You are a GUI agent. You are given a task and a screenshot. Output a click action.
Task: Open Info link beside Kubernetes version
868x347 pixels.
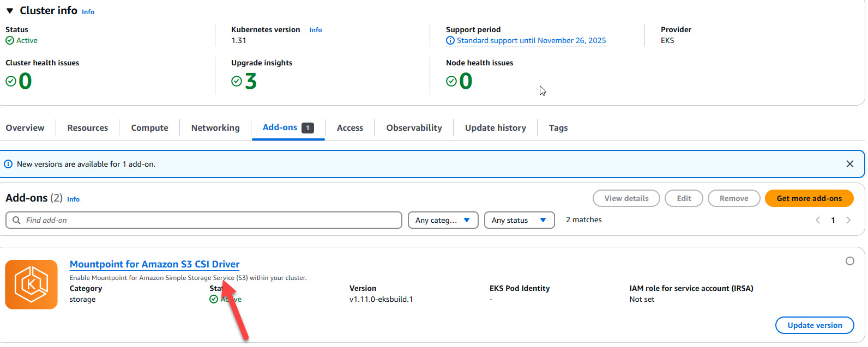coord(316,30)
